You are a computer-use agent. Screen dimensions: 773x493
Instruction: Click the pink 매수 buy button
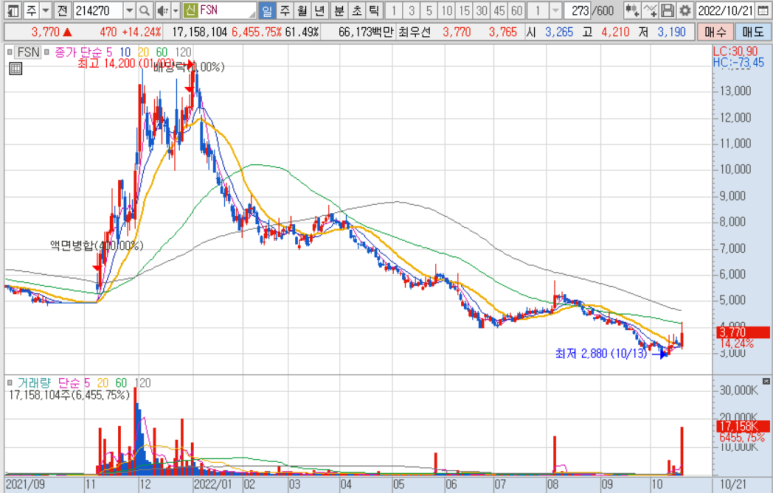click(715, 32)
